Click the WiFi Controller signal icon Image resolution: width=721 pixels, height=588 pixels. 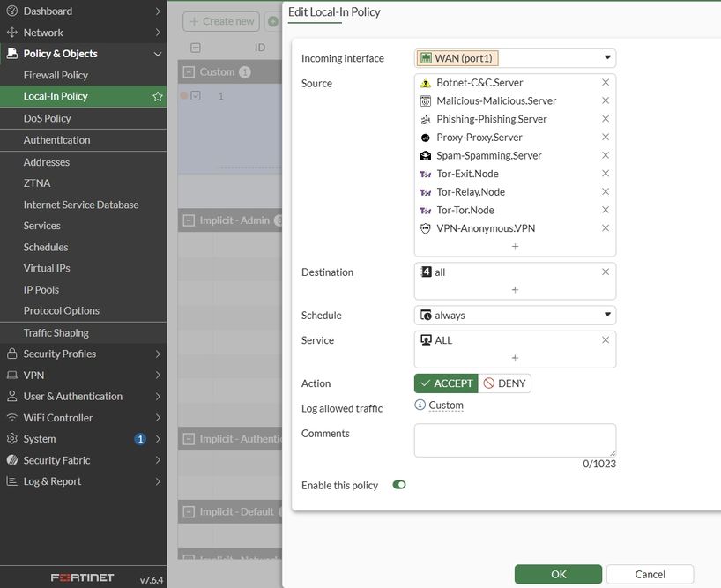(12, 418)
